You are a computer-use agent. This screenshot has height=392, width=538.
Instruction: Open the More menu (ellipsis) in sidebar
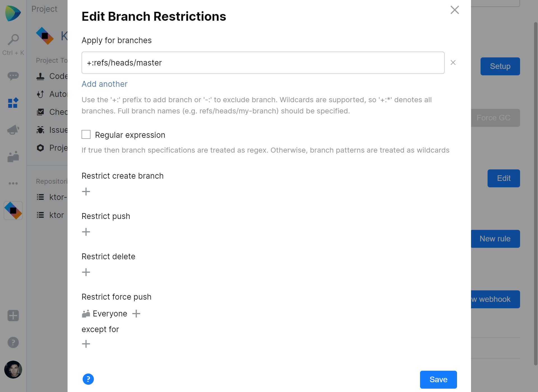pyautogui.click(x=13, y=183)
